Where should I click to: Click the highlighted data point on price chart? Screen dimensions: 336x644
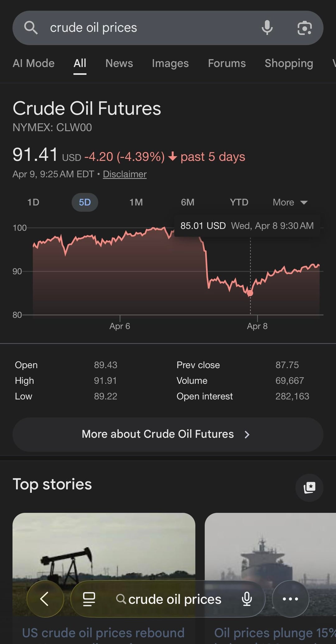click(250, 293)
